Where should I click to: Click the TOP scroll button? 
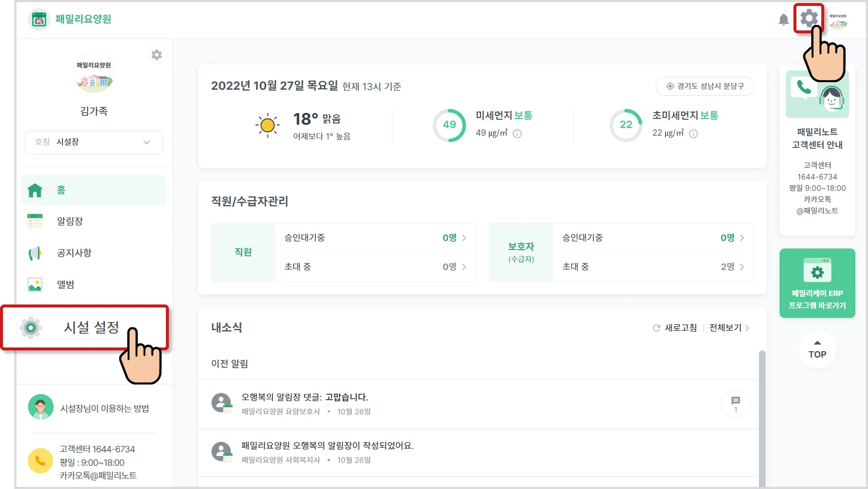[x=817, y=350]
